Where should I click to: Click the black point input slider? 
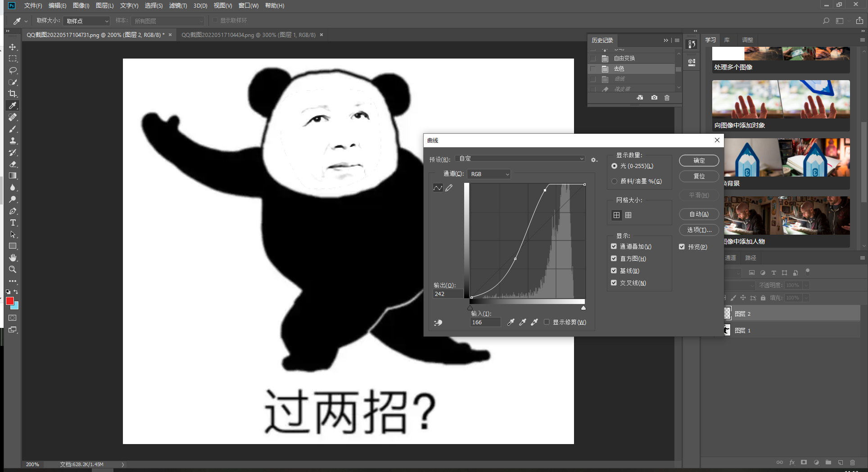[470, 308]
